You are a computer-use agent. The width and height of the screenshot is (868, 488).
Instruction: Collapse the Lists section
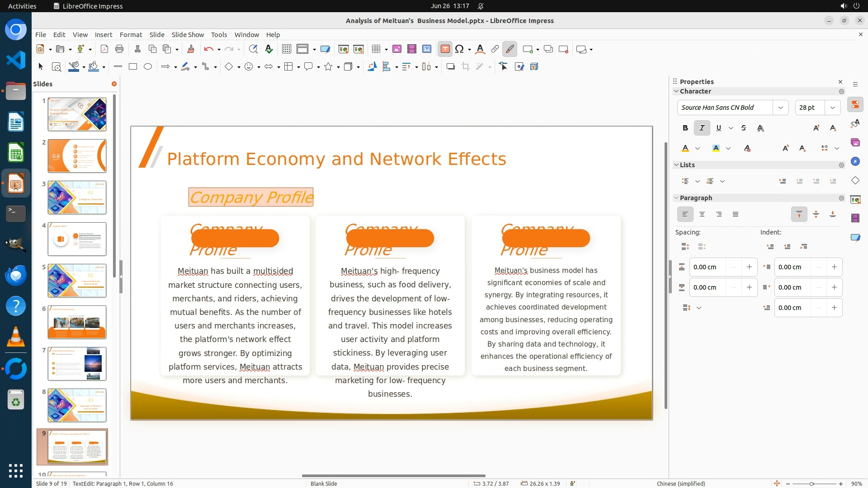click(x=677, y=165)
